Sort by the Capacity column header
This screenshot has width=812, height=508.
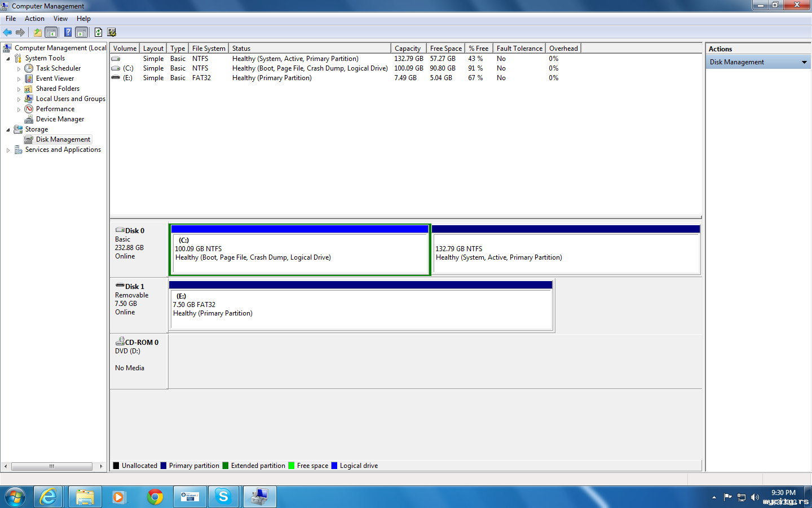[x=408, y=49]
